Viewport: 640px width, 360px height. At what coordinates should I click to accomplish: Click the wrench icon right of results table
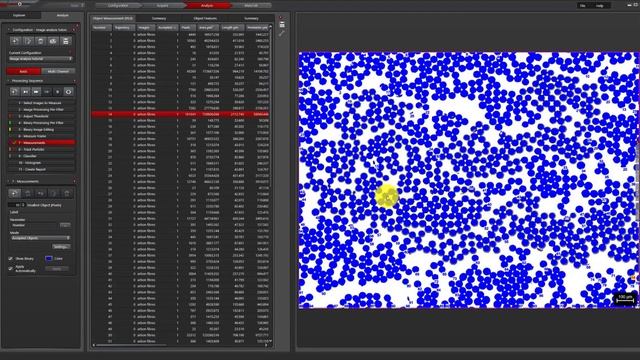click(282, 33)
